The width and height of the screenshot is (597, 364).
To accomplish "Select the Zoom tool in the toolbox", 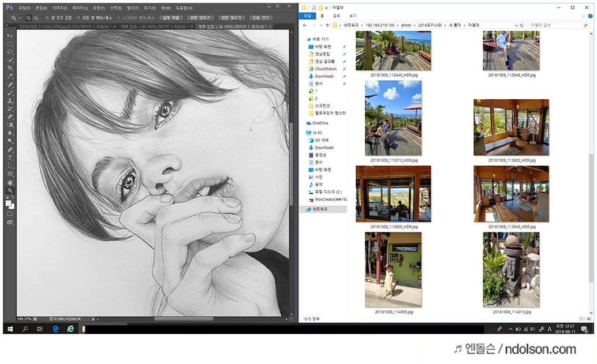I will click(10, 190).
